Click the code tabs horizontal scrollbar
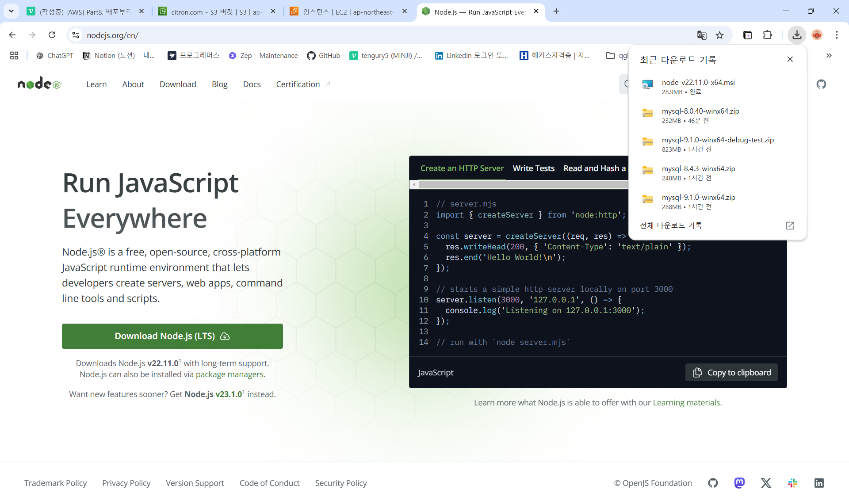The width and height of the screenshot is (849, 504). click(522, 184)
